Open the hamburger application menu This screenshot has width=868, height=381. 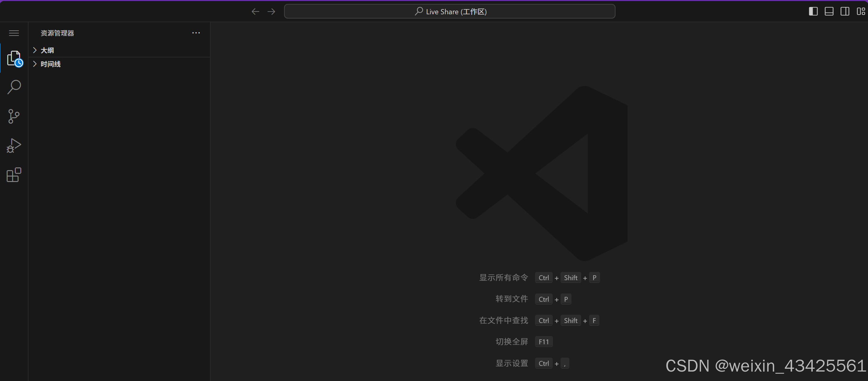click(14, 33)
